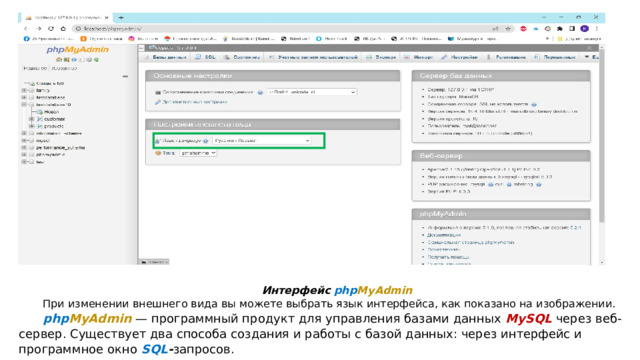The width and height of the screenshot is (640, 360).
Task: Expand the testdatabase node
Action: click(24, 98)
